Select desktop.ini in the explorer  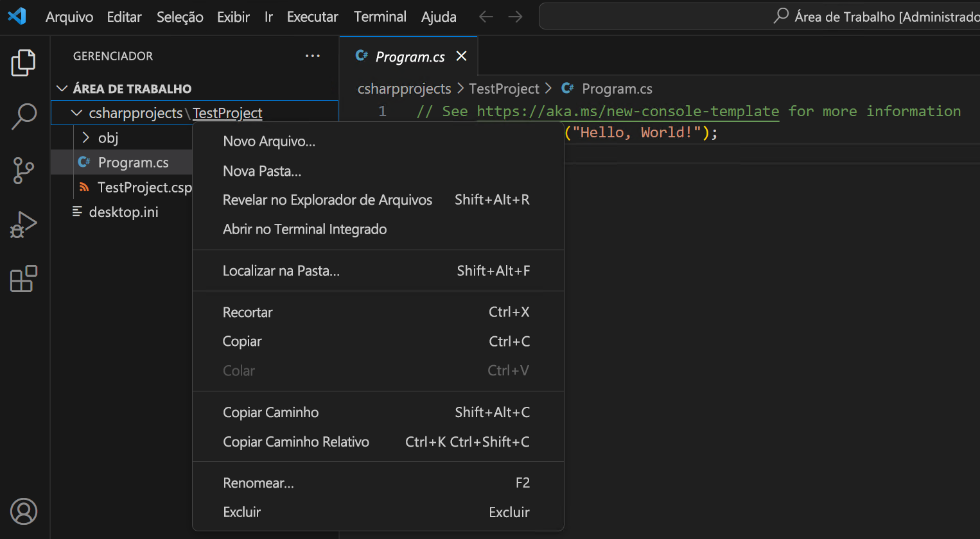(122, 212)
